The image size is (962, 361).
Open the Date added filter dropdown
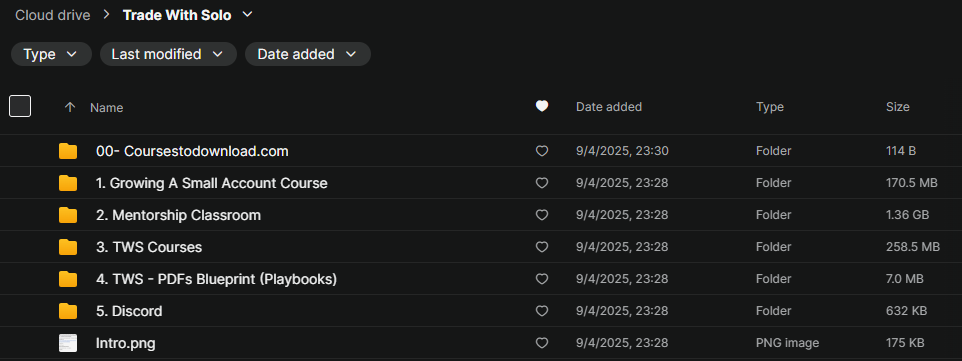[307, 54]
